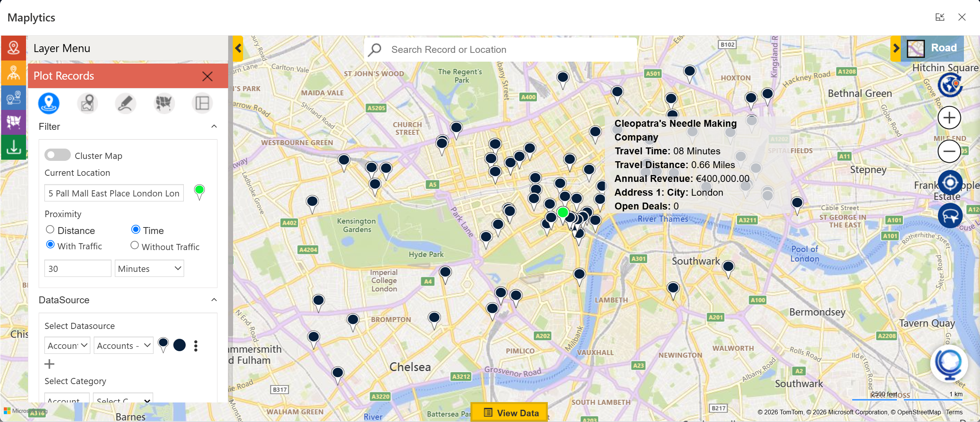
Task: Choose Without Traffic option
Action: click(x=134, y=245)
